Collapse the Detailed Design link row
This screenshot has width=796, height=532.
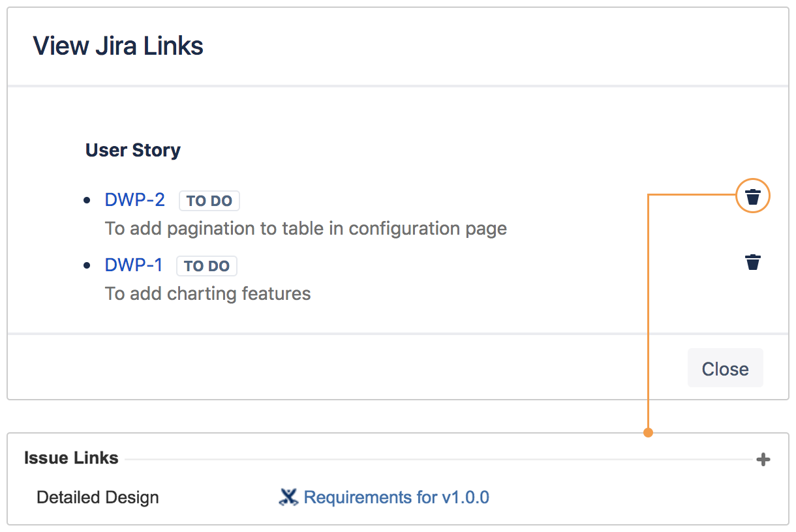point(97,497)
